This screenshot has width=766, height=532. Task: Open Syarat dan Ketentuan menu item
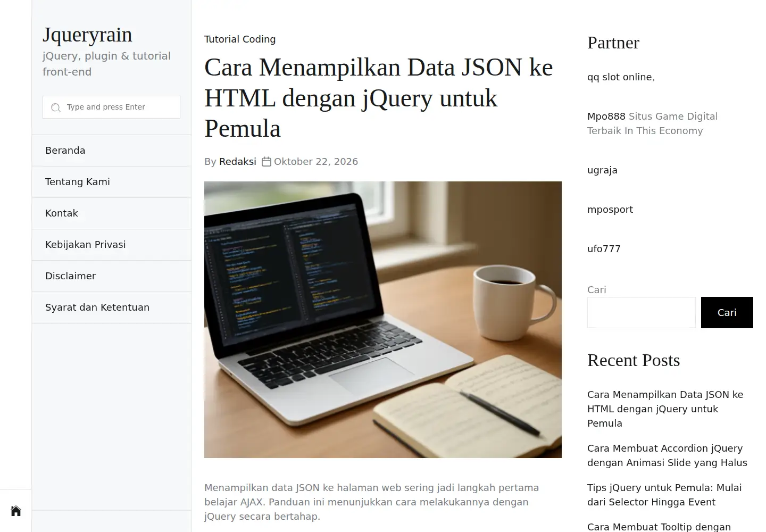click(111, 307)
